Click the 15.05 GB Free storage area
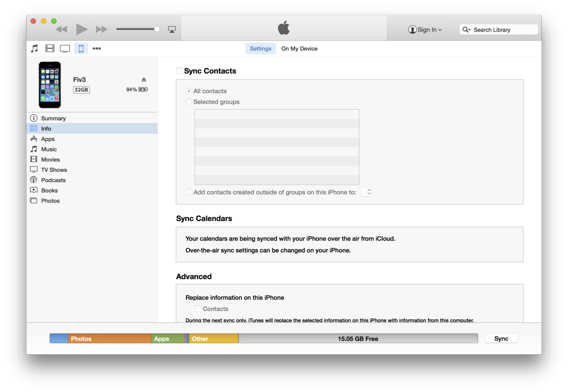The width and height of the screenshot is (568, 392). coord(358,338)
